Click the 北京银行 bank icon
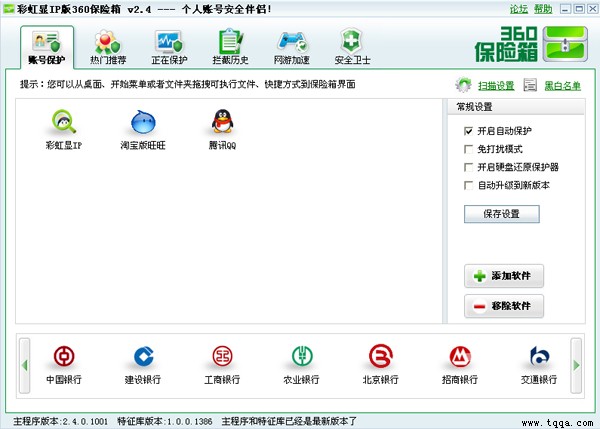This screenshot has width=600, height=429. tap(380, 357)
